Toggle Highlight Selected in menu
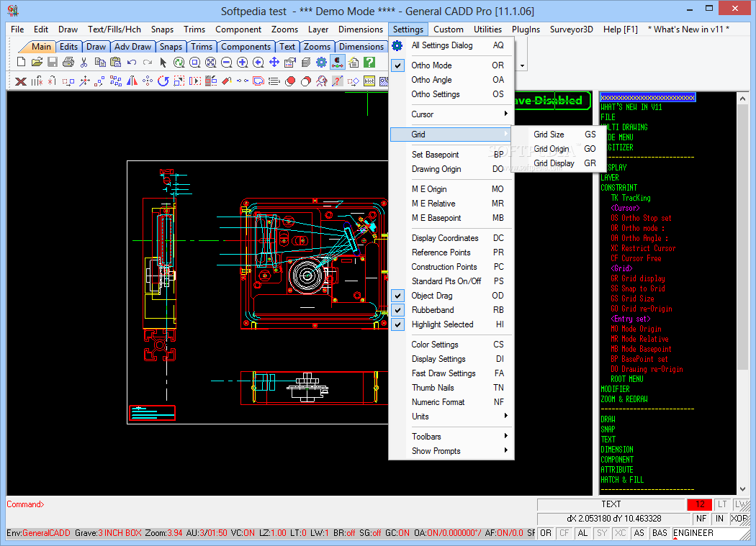The width and height of the screenshot is (756, 546). click(451, 324)
